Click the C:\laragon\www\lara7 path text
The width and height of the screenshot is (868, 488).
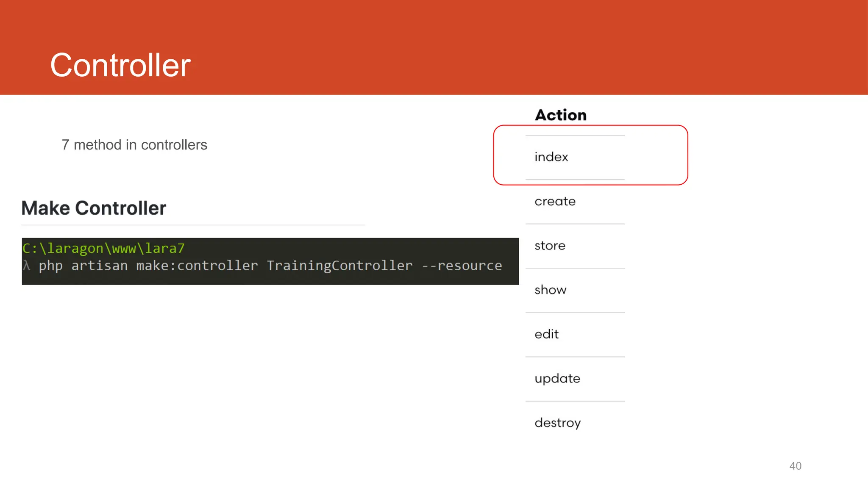point(103,248)
